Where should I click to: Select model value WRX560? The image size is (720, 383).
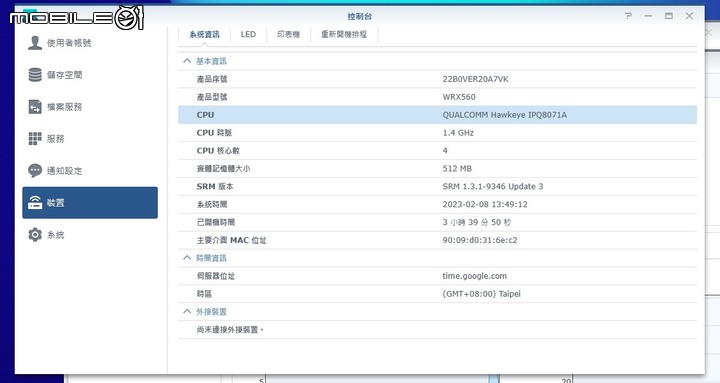459,97
